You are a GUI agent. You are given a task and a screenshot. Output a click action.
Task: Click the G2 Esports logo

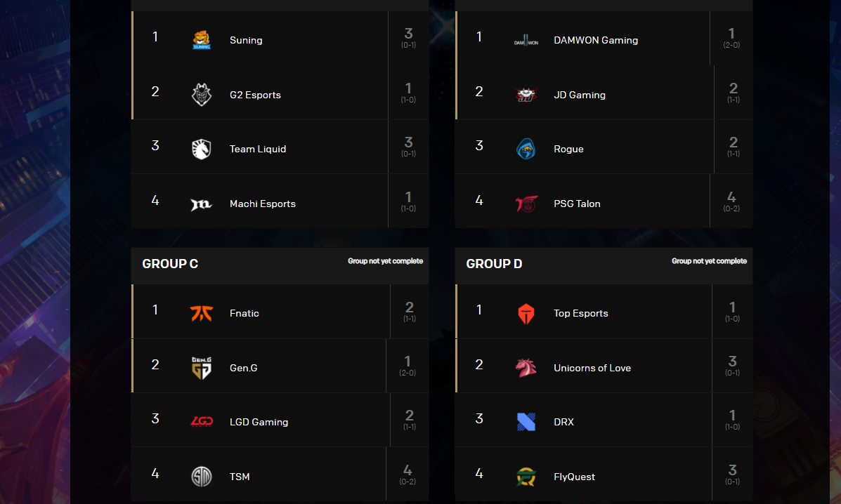[x=202, y=95]
